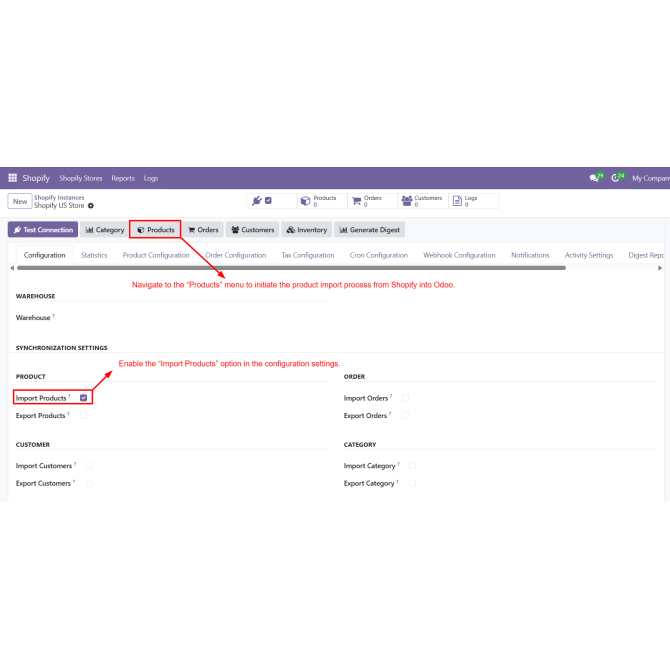The height and width of the screenshot is (670, 670).
Task: Open the Logs stat document
Action: tap(473, 201)
